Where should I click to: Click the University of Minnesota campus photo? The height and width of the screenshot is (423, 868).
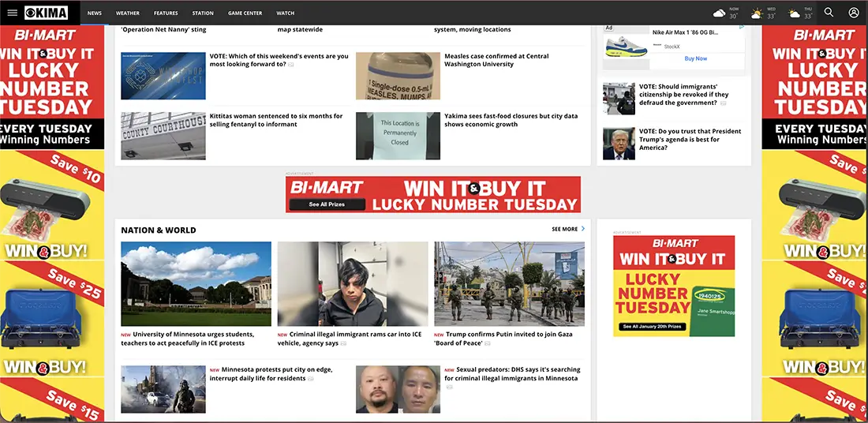(x=196, y=283)
